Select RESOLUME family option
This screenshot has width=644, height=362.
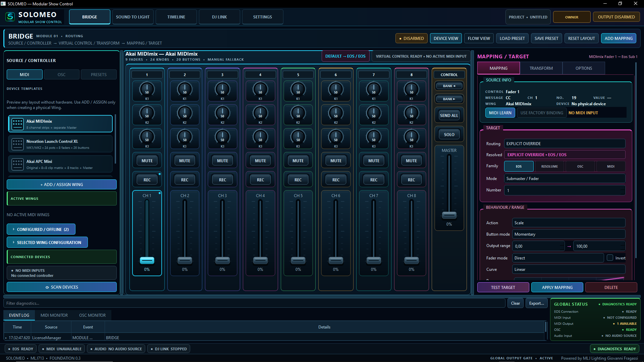pyautogui.click(x=549, y=166)
